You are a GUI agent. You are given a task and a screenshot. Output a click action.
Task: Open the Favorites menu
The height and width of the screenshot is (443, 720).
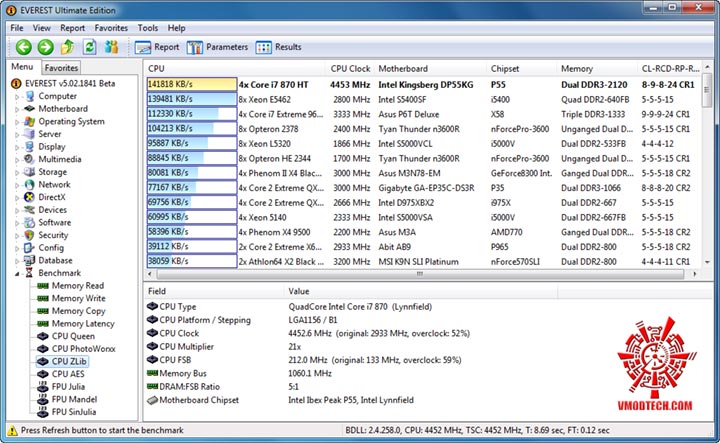[x=111, y=28]
